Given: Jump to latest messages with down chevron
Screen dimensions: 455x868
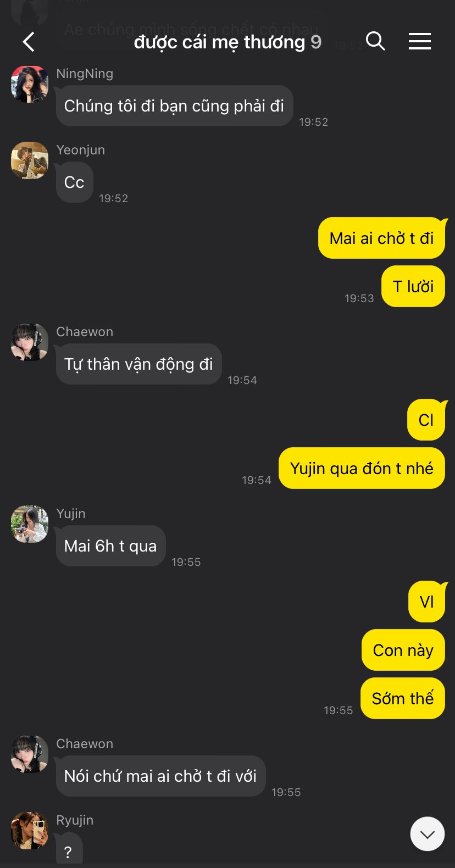Looking at the screenshot, I should tap(428, 834).
